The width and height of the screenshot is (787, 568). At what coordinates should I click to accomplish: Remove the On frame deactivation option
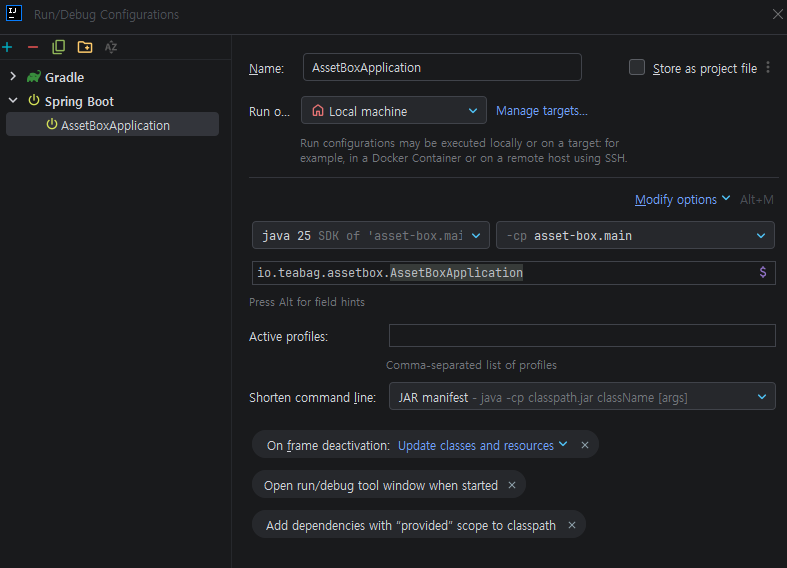(585, 445)
